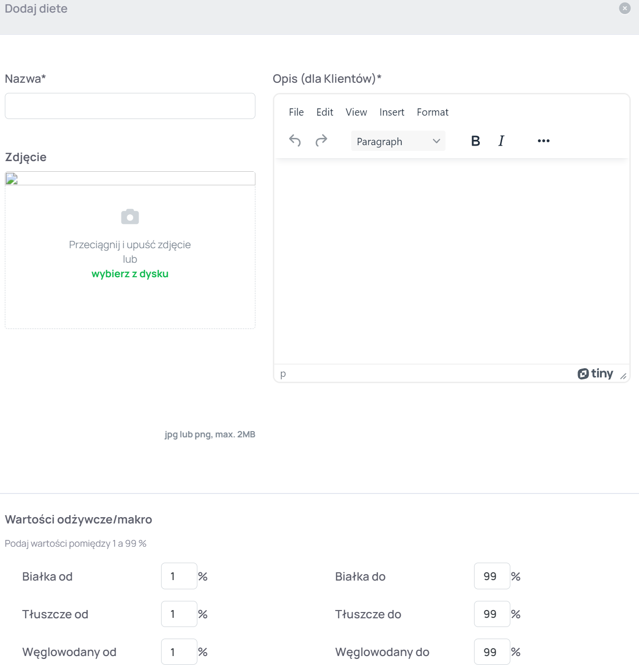The height and width of the screenshot is (672, 639).
Task: Toggle italic formatting in the editor
Action: (x=501, y=141)
